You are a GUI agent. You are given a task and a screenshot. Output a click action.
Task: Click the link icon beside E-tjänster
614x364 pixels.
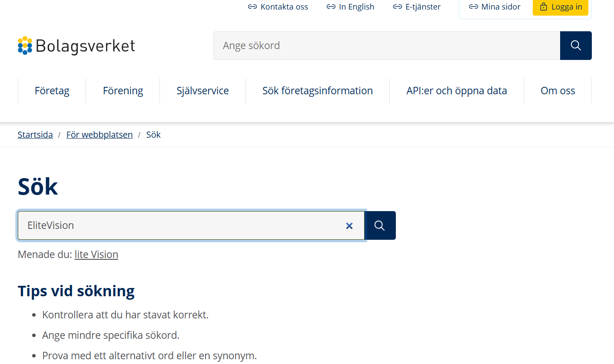[x=397, y=7]
